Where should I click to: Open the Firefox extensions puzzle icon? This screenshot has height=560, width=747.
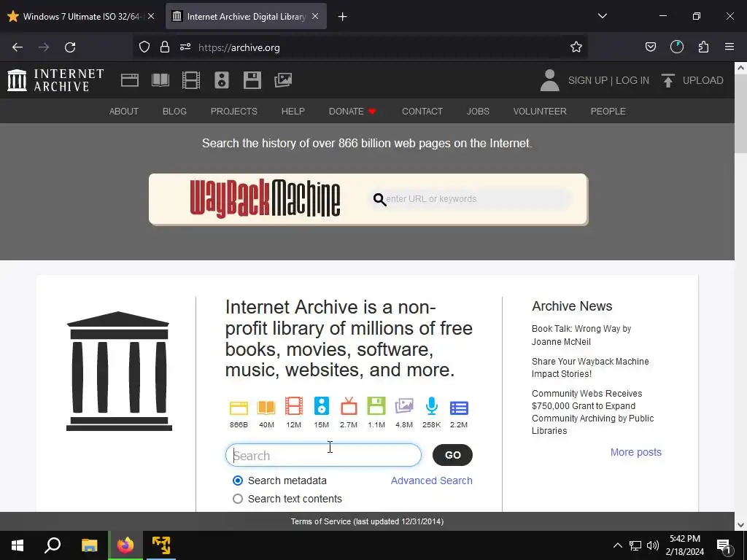pyautogui.click(x=703, y=47)
